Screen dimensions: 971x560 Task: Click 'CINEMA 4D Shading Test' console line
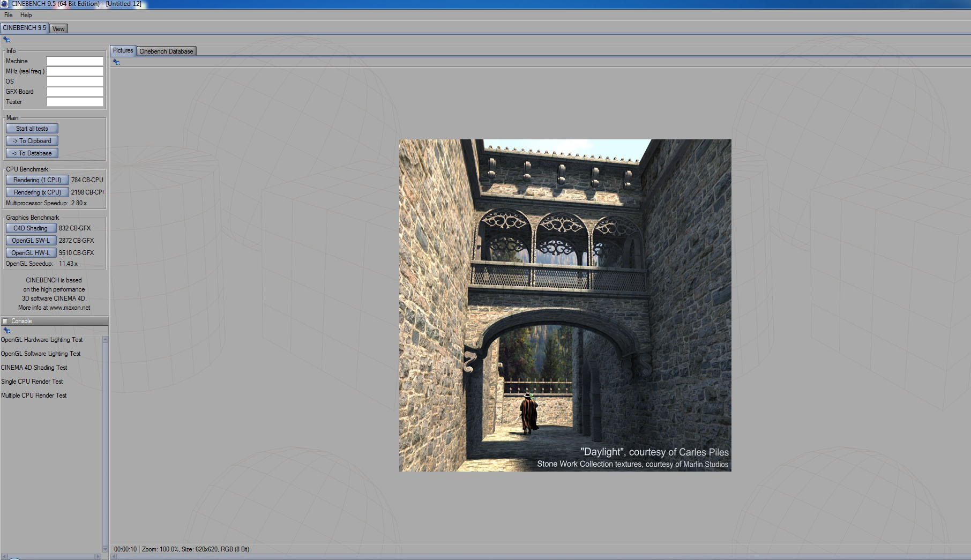coord(34,368)
